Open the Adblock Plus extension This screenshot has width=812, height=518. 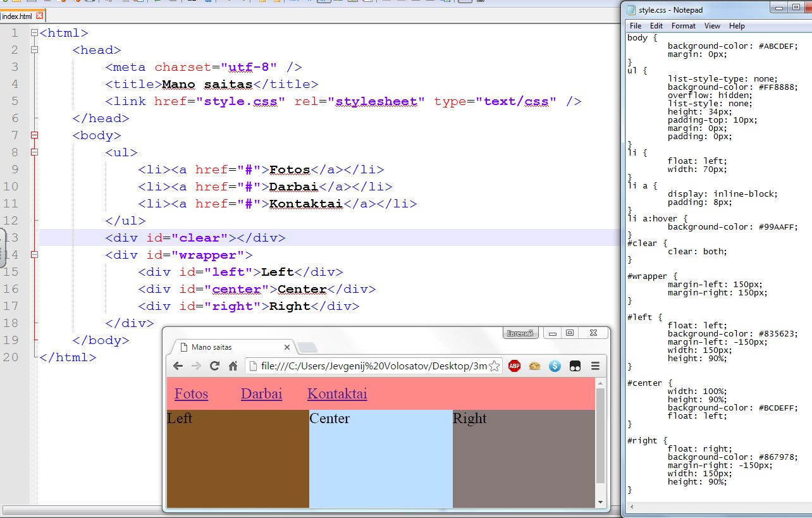514,366
